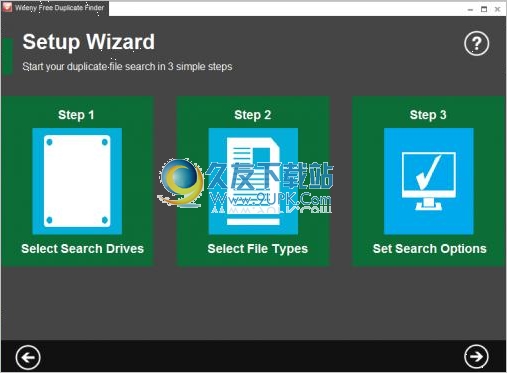
Task: Select the Step 2 heading
Action: pos(253,115)
